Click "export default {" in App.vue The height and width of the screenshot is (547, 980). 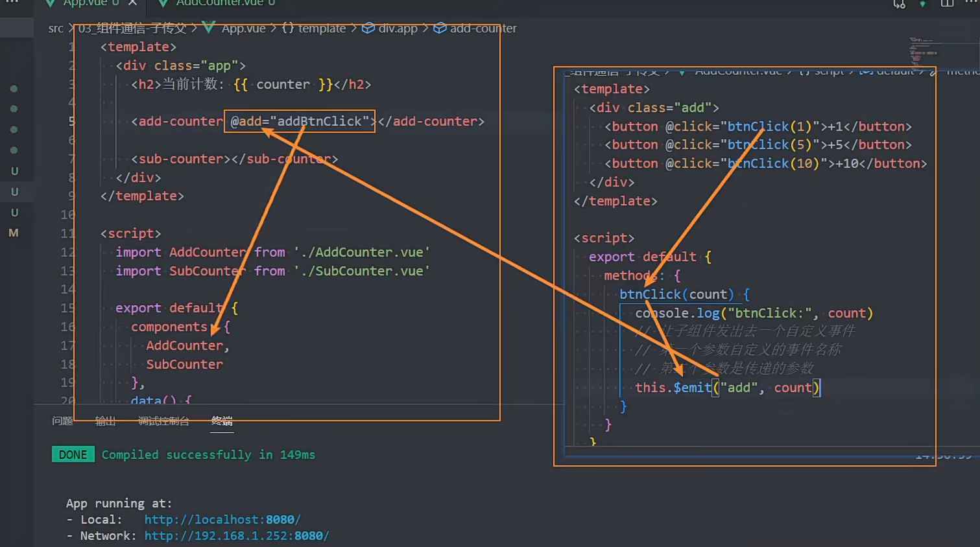coord(176,308)
